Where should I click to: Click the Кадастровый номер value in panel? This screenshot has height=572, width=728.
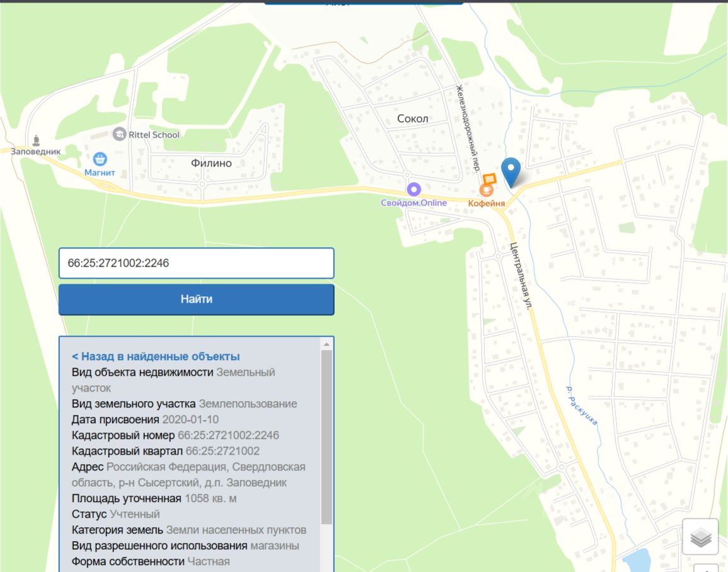228,435
